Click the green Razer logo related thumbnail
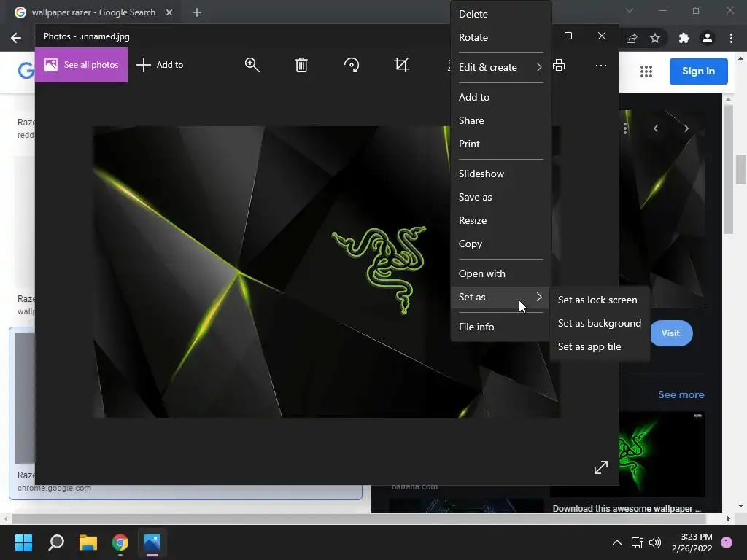 (662, 454)
